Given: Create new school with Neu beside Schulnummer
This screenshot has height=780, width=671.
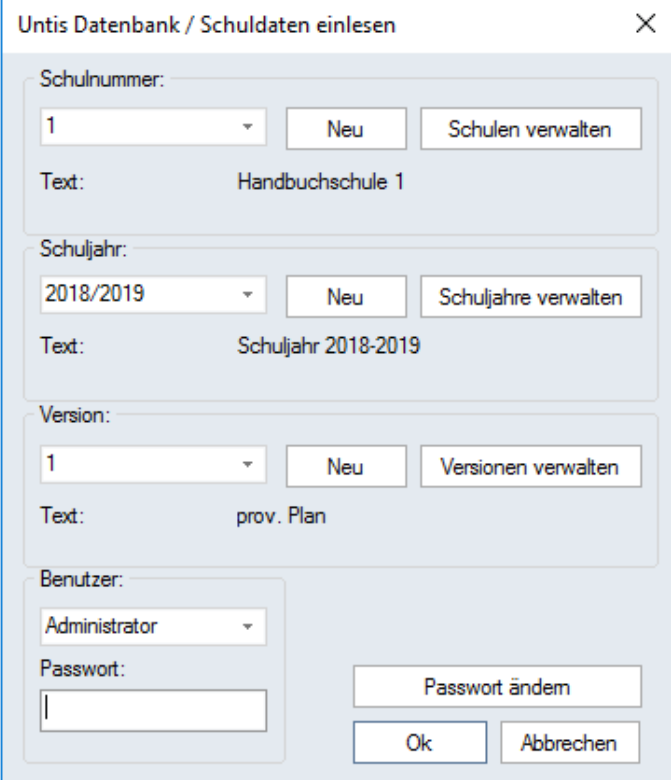Looking at the screenshot, I should point(346,129).
